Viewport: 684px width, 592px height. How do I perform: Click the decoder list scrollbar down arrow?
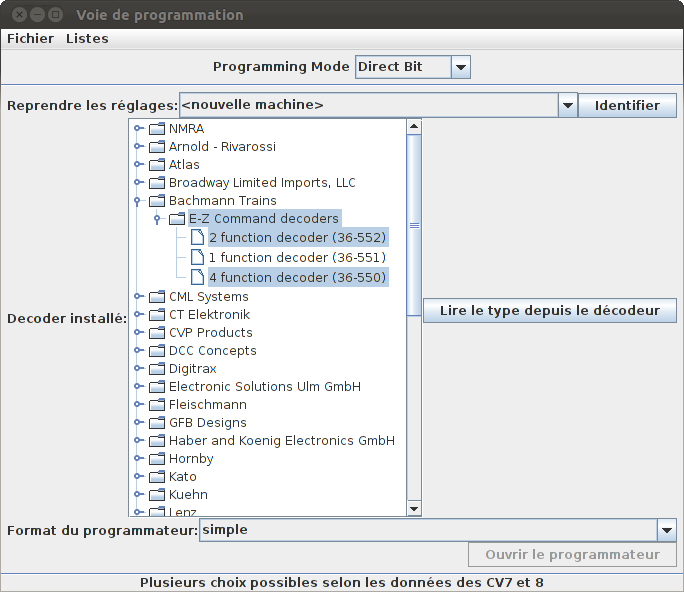tap(414, 509)
